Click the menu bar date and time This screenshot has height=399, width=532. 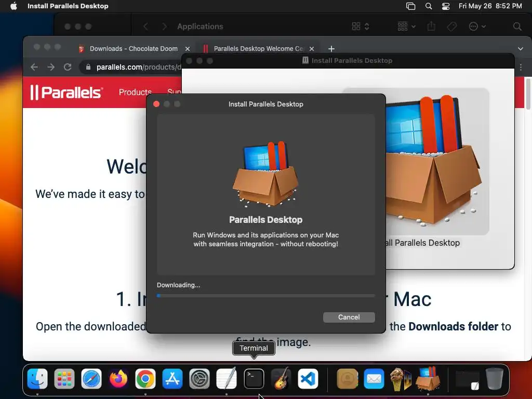click(x=490, y=6)
